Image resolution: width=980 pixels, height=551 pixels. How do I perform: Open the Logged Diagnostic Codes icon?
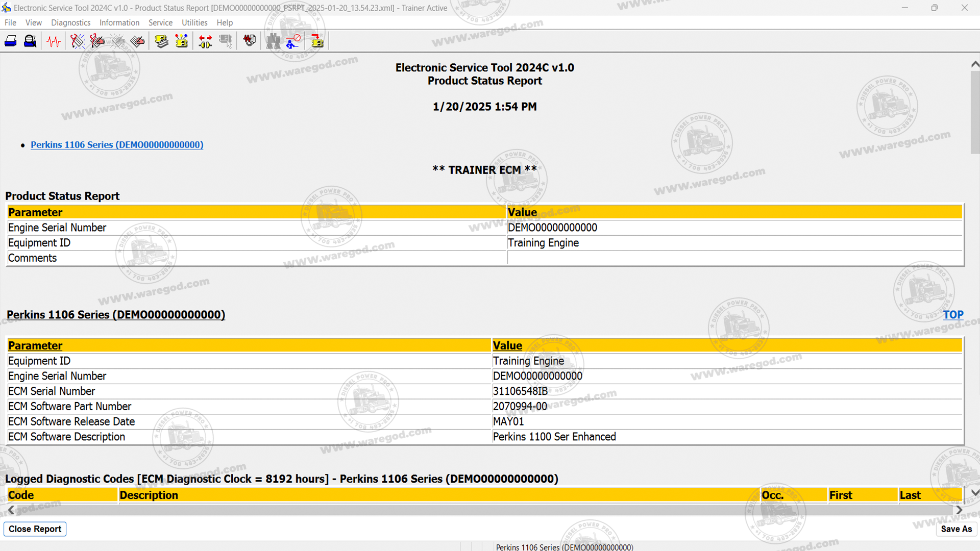point(97,41)
